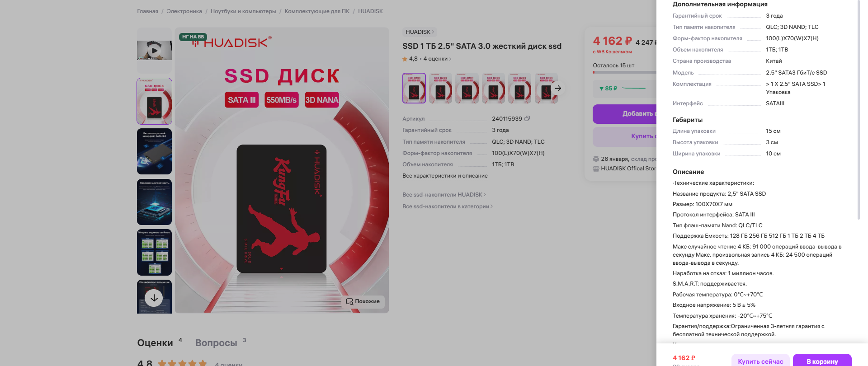The height and width of the screenshot is (366, 868).
Task: Open the HUADISK brand chip
Action: coord(420,32)
